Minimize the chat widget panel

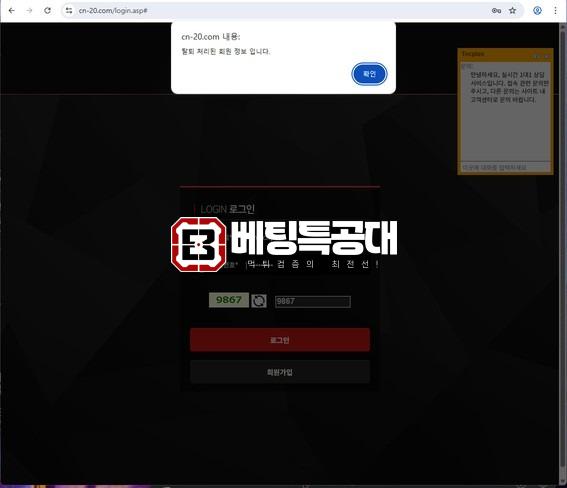pyautogui.click(x=537, y=56)
